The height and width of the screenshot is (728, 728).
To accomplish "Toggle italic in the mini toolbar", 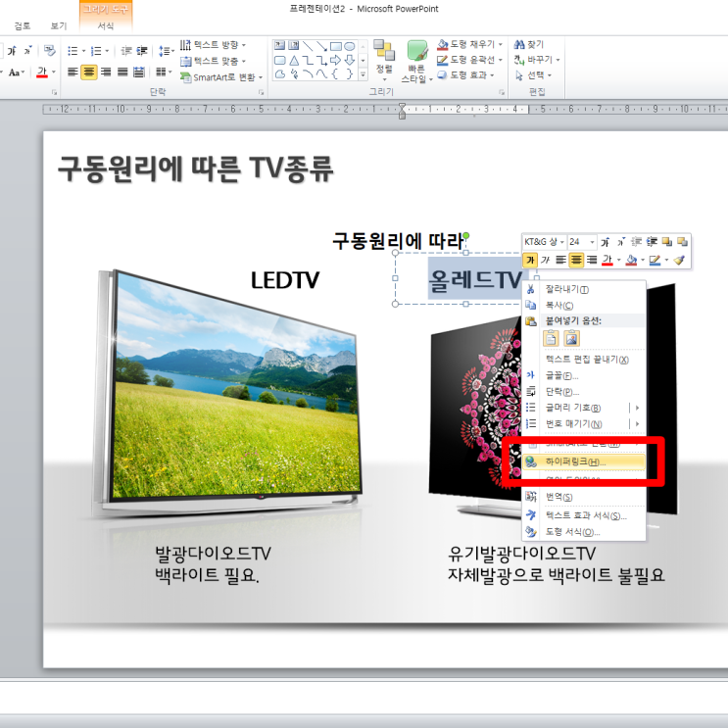I will click(545, 260).
